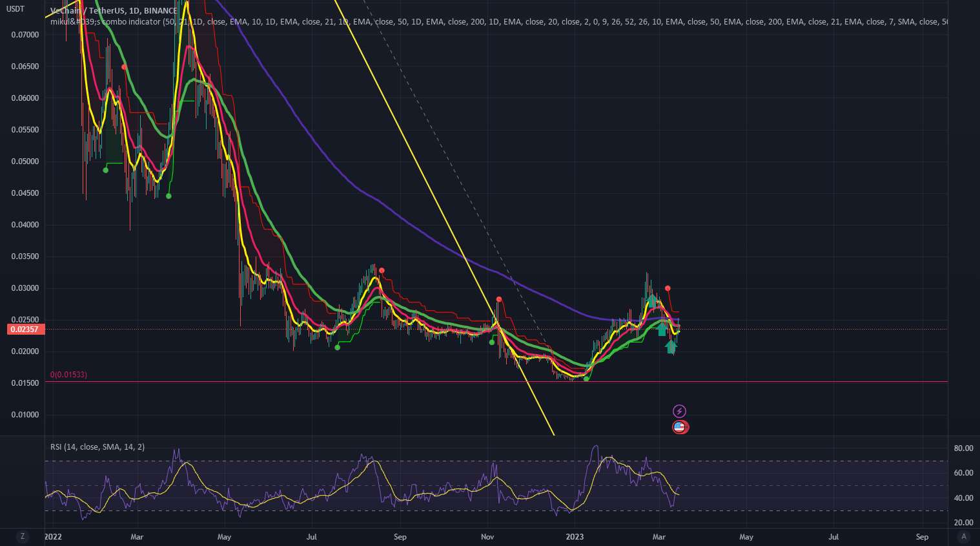
Task: Click the red sell dot near March 2023
Action: [x=668, y=288]
